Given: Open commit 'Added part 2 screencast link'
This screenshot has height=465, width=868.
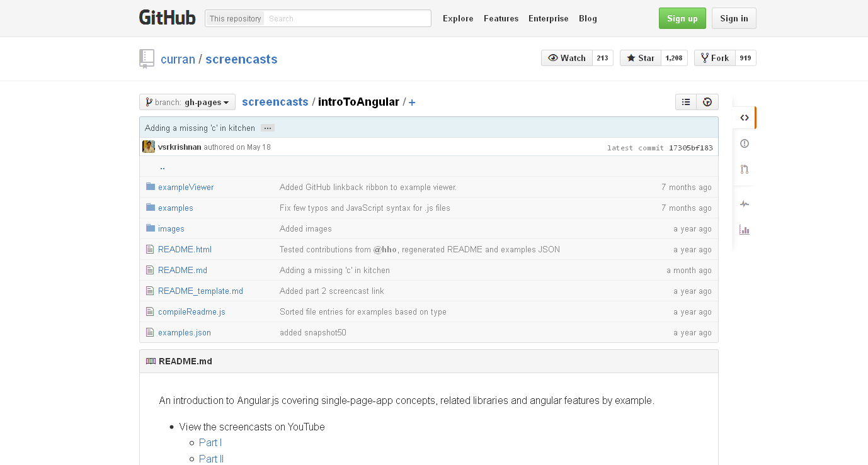Looking at the screenshot, I should pyautogui.click(x=332, y=291).
